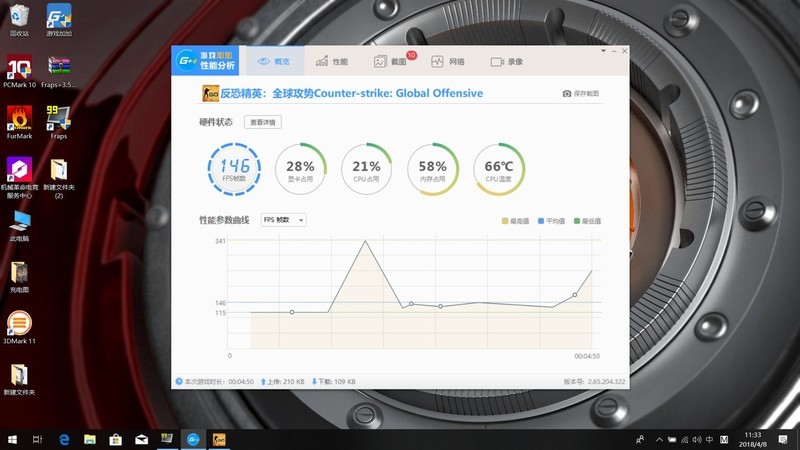Open Fraps+3.5 archive desktop icon
Image resolution: width=800 pixels, height=450 pixels.
click(x=59, y=71)
